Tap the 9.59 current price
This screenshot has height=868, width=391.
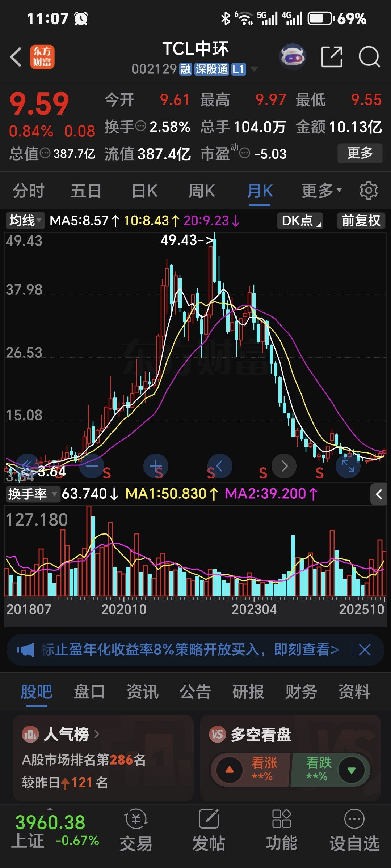pyautogui.click(x=39, y=104)
